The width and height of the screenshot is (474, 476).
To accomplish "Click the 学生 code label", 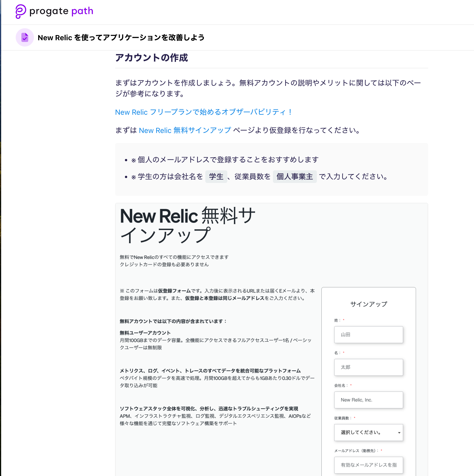I will (x=216, y=177).
